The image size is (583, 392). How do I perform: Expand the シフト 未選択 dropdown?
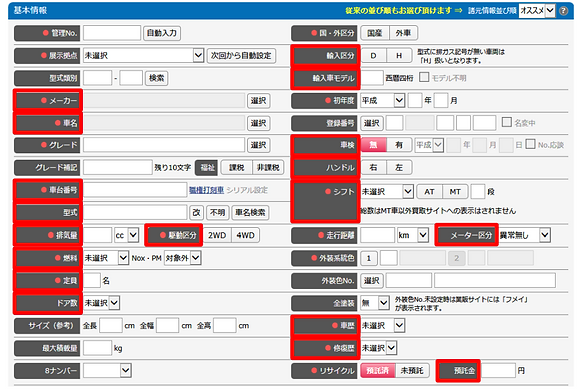tap(387, 192)
